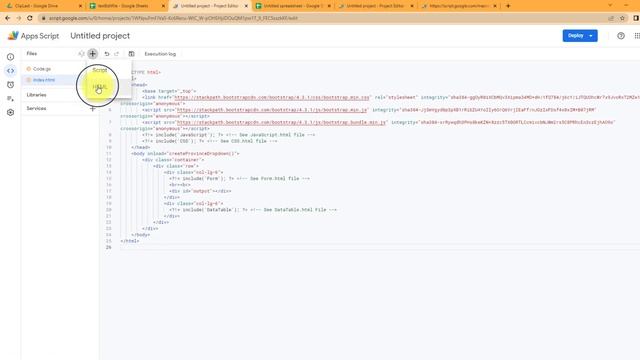Go forward in browser history
The width and height of the screenshot is (640, 360).
click(19, 18)
